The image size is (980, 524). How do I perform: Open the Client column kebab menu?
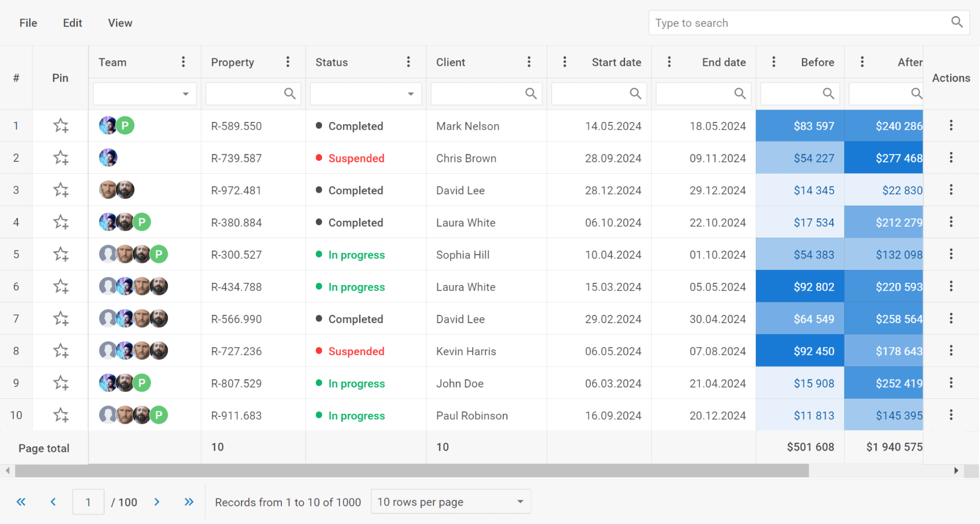529,62
